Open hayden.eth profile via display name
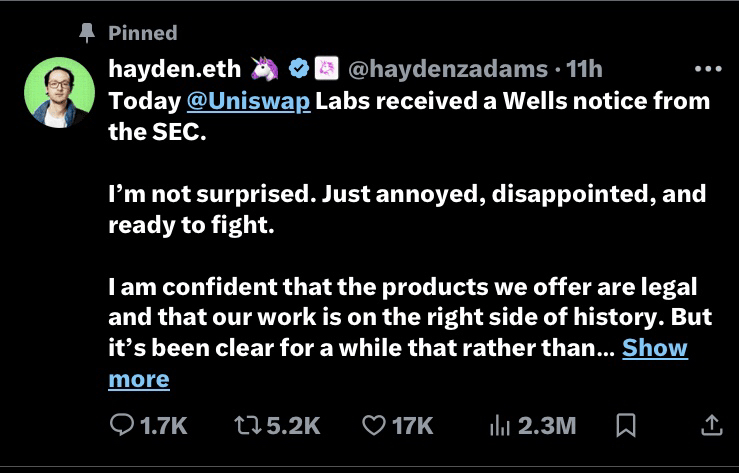This screenshot has width=739, height=473. pyautogui.click(x=174, y=69)
